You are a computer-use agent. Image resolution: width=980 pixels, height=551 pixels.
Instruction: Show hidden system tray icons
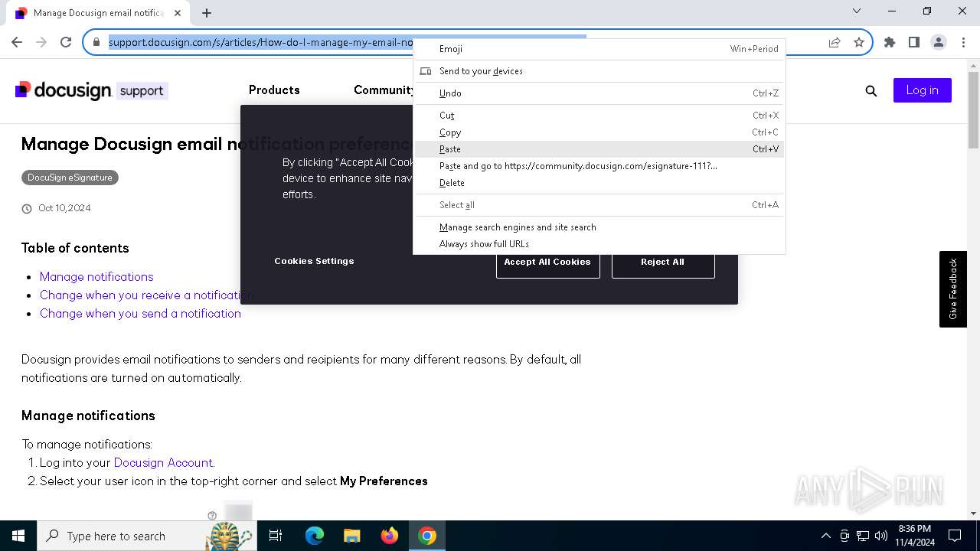(x=825, y=536)
